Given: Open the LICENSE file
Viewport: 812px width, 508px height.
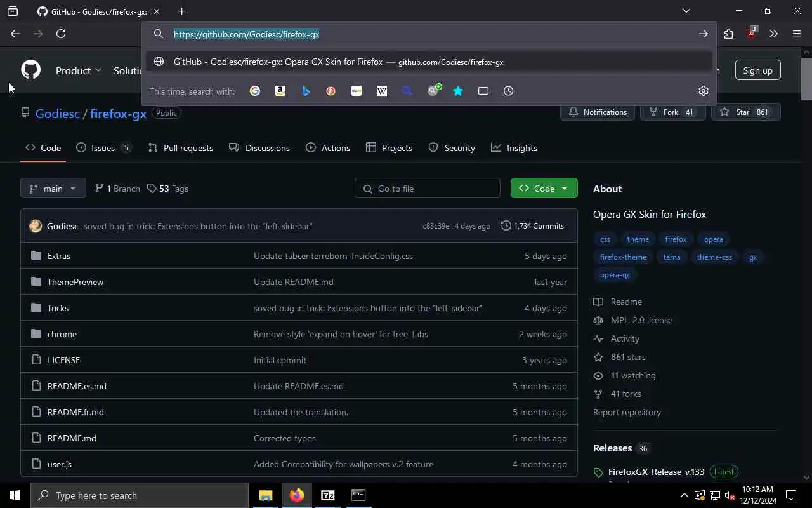Looking at the screenshot, I should (x=63, y=360).
